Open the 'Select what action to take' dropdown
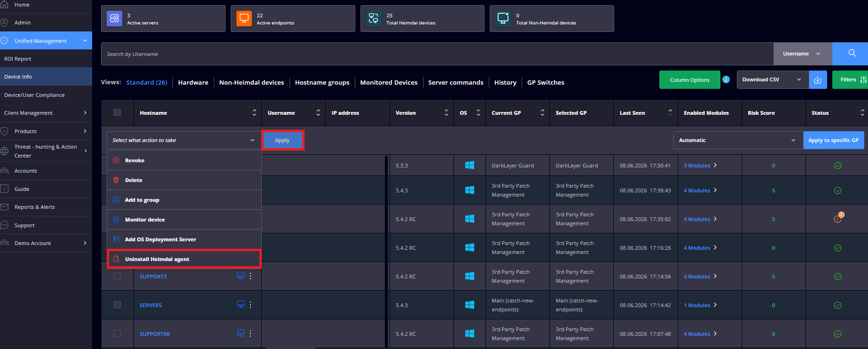Screen dimensions: 868x349 [x=184, y=140]
